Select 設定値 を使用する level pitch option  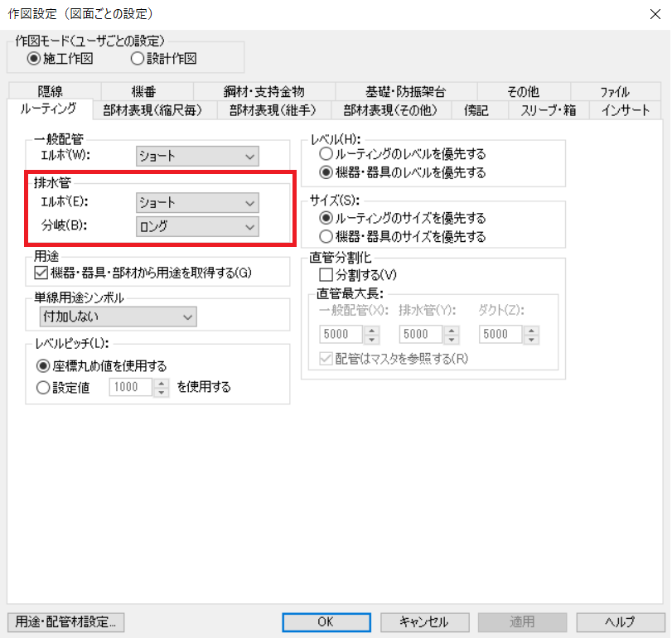(43, 386)
